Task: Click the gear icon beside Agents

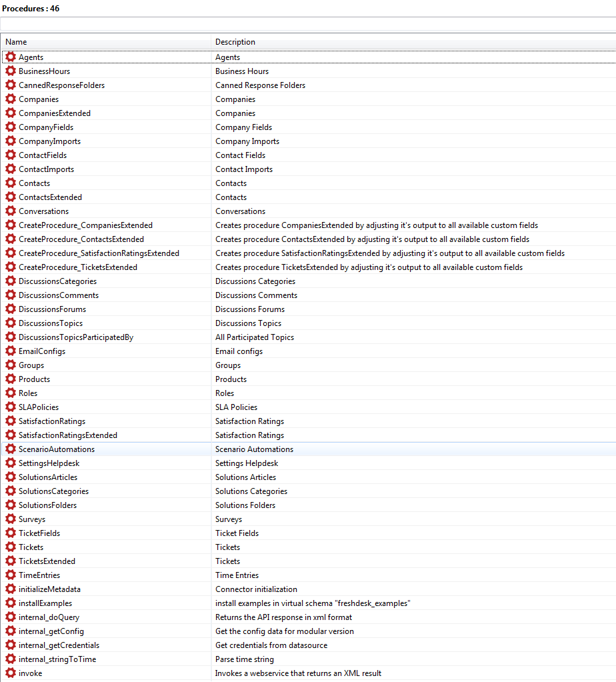Action: click(11, 57)
